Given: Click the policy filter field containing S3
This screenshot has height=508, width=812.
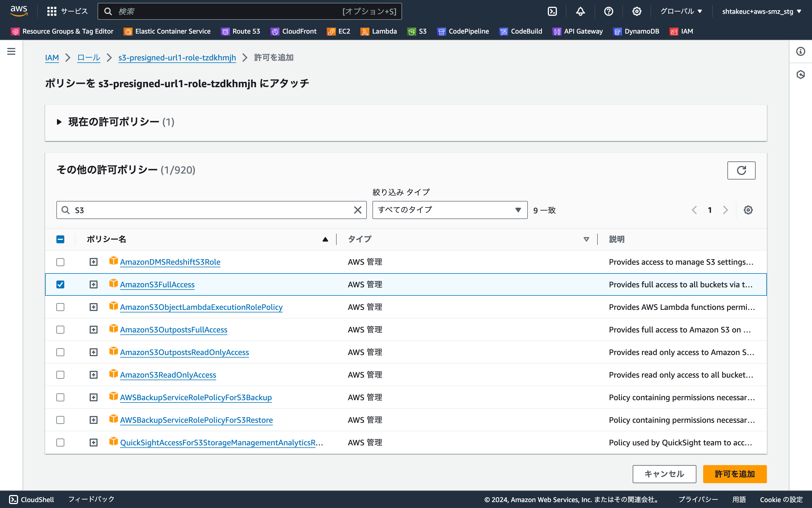Looking at the screenshot, I should pyautogui.click(x=211, y=210).
